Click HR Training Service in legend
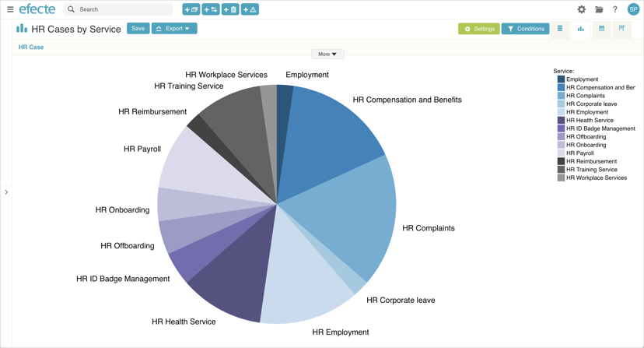This screenshot has width=644, height=348. [592, 170]
